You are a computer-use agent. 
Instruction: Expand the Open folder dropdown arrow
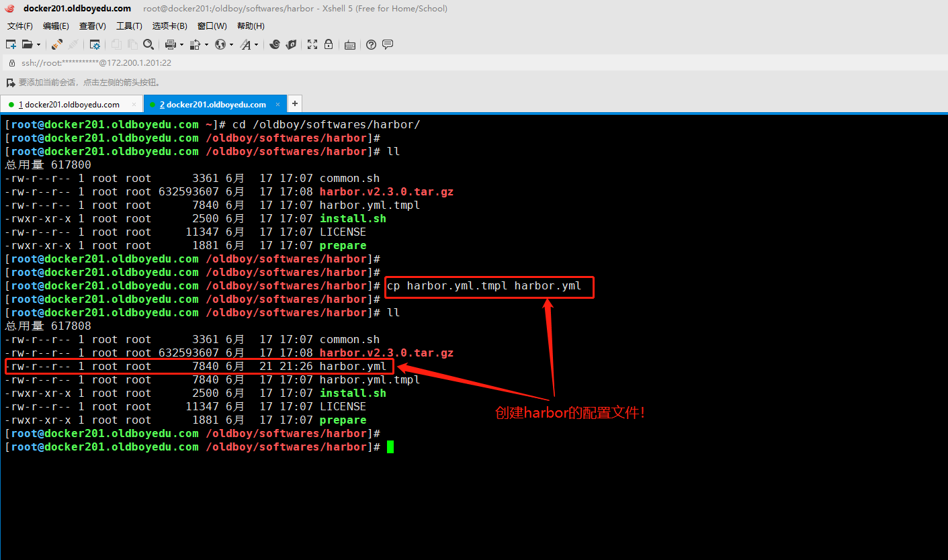[38, 45]
